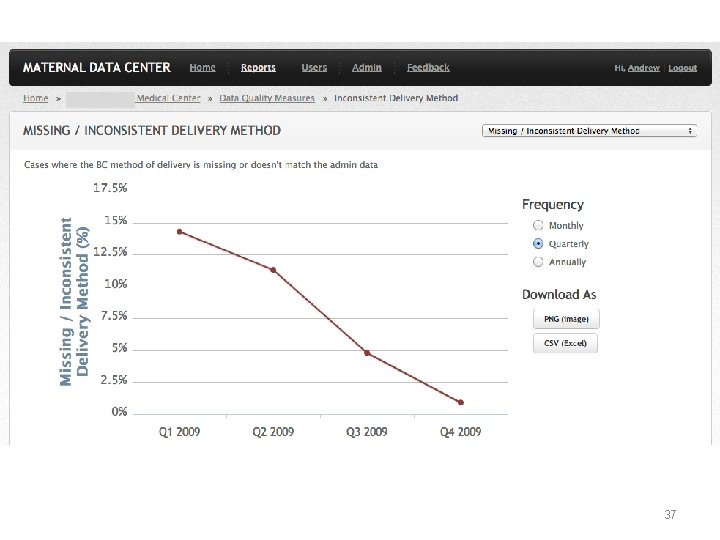
Task: Click the Download As heading
Action: click(x=559, y=294)
